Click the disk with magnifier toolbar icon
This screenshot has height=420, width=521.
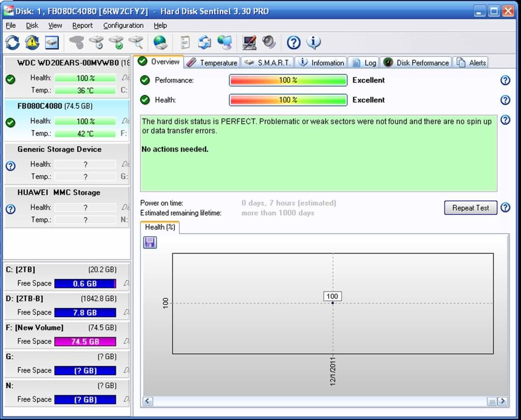136,42
